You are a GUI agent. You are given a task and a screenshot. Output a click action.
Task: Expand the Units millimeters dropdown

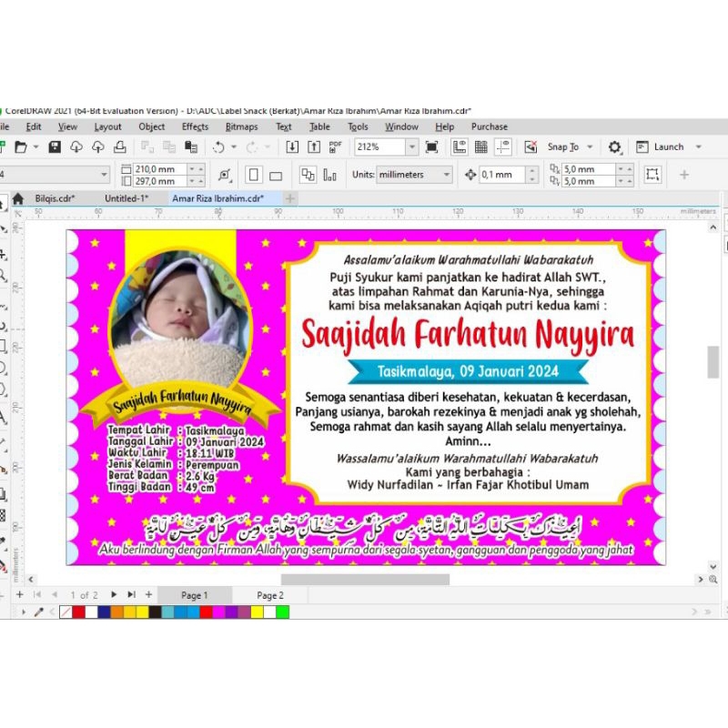[x=446, y=175]
